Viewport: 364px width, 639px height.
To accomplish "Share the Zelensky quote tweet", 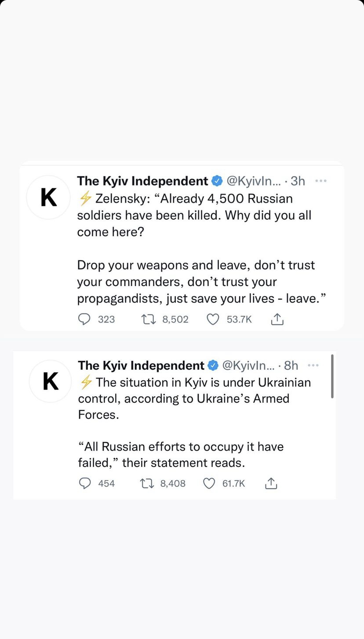I will tap(277, 319).
